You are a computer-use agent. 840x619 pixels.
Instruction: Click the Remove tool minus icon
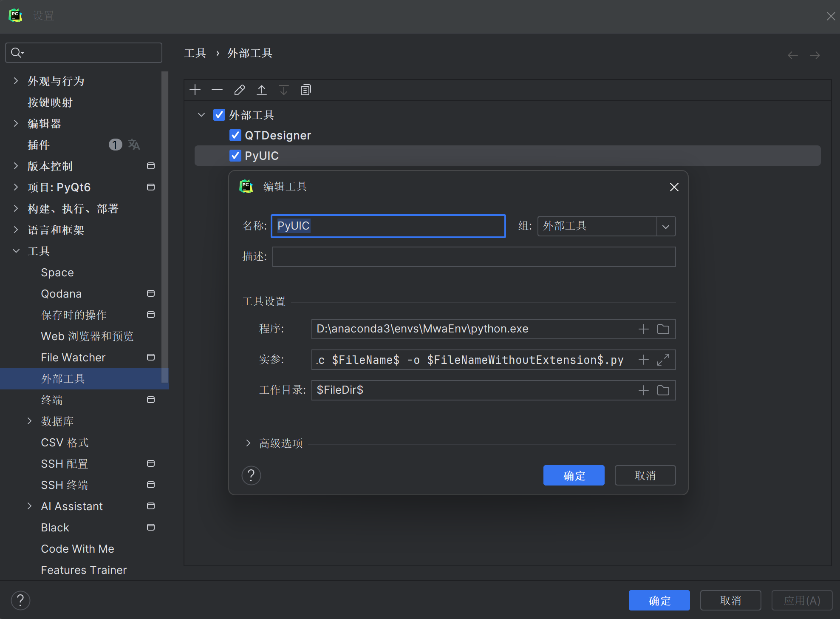click(217, 90)
